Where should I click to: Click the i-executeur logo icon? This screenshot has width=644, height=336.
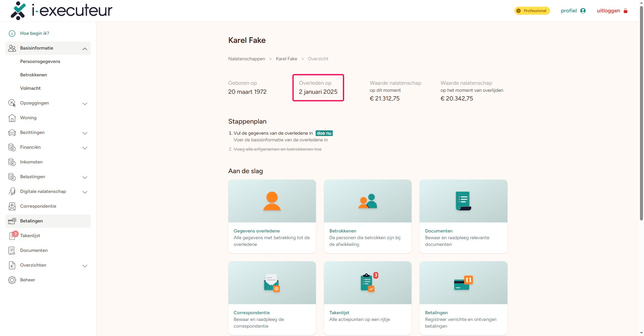[18, 11]
